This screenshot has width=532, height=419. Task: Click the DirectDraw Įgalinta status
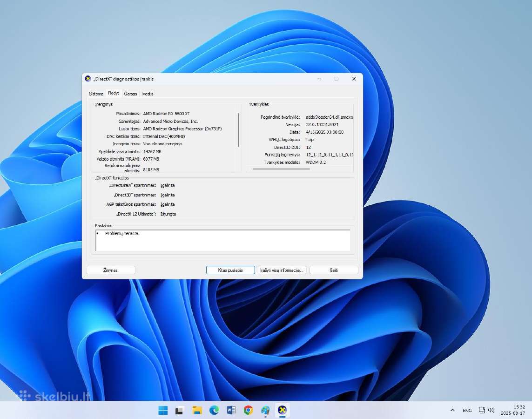(168, 185)
